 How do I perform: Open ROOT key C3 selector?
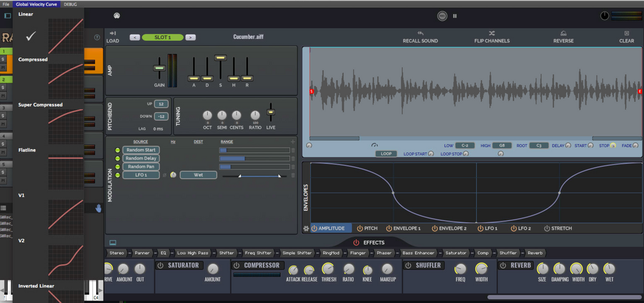[539, 145]
